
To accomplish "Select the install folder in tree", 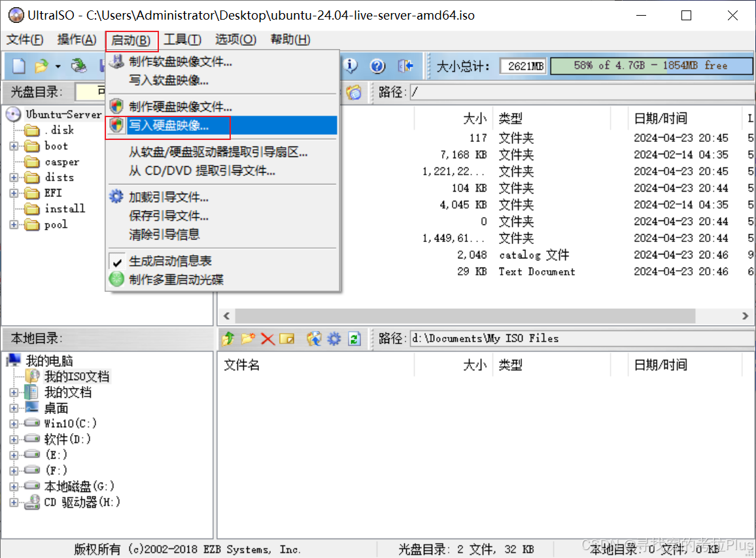I will tap(65, 209).
